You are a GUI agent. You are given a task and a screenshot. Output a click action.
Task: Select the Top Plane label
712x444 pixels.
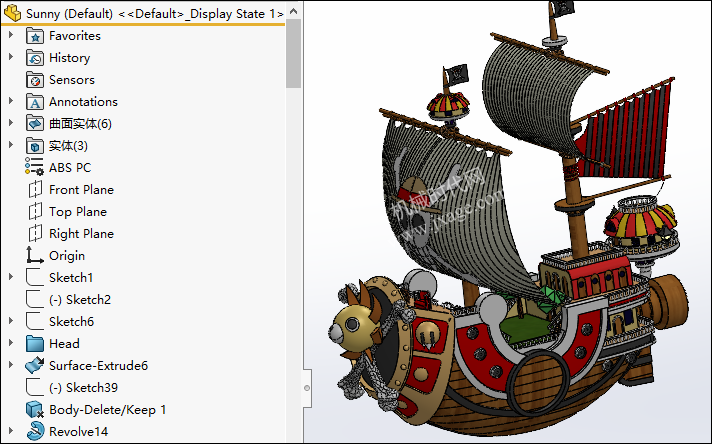coord(78,212)
